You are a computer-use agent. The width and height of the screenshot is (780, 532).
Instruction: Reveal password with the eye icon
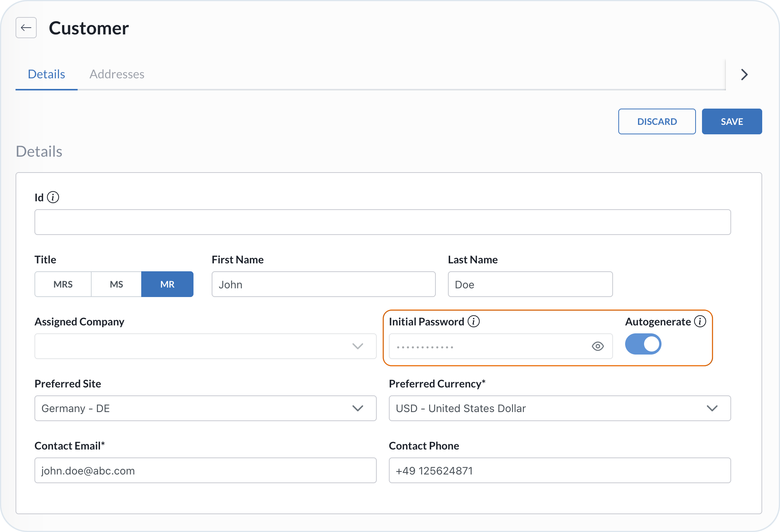[x=597, y=346]
